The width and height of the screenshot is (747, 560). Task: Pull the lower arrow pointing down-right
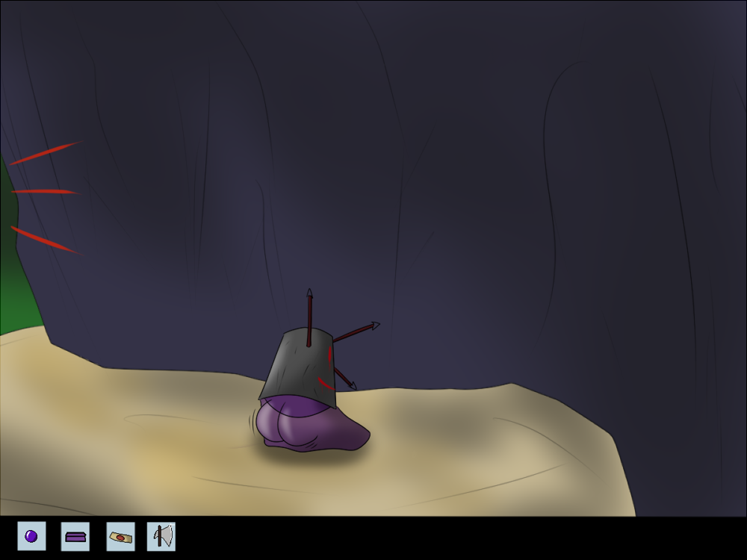pos(344,378)
